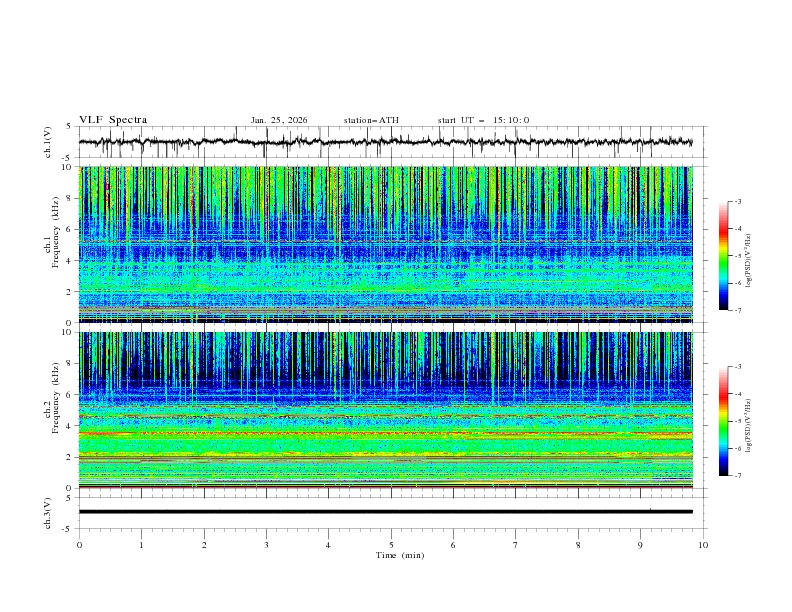Image resolution: width=792 pixels, height=612 pixels.
Task: Select the start UT 15:10:0 text
Action: (483, 120)
